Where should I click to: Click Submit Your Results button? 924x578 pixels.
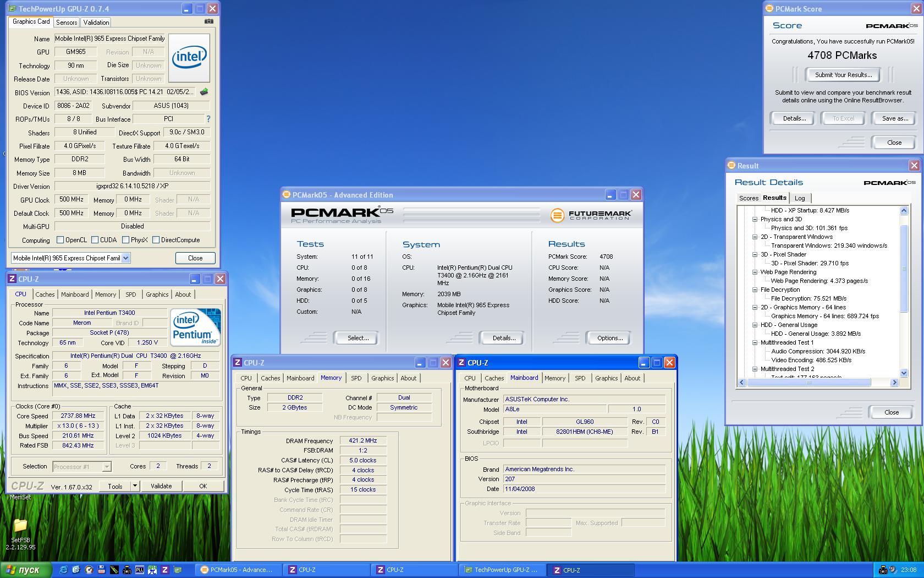pyautogui.click(x=843, y=75)
